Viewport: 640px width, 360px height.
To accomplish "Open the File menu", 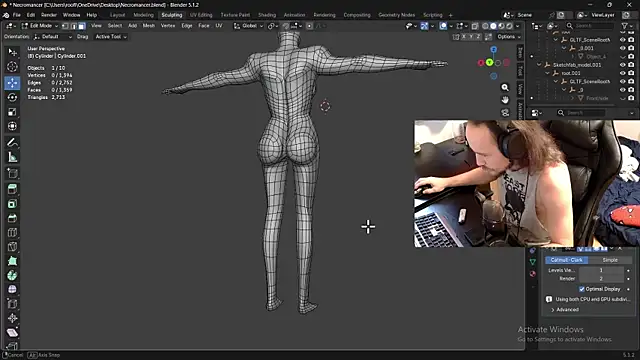I will coord(16,15).
